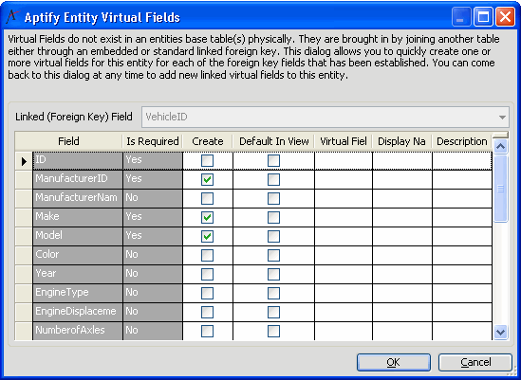Click the scroll up arrow of the grid
Image resolution: width=528 pixels, height=387 pixels.
pos(501,146)
